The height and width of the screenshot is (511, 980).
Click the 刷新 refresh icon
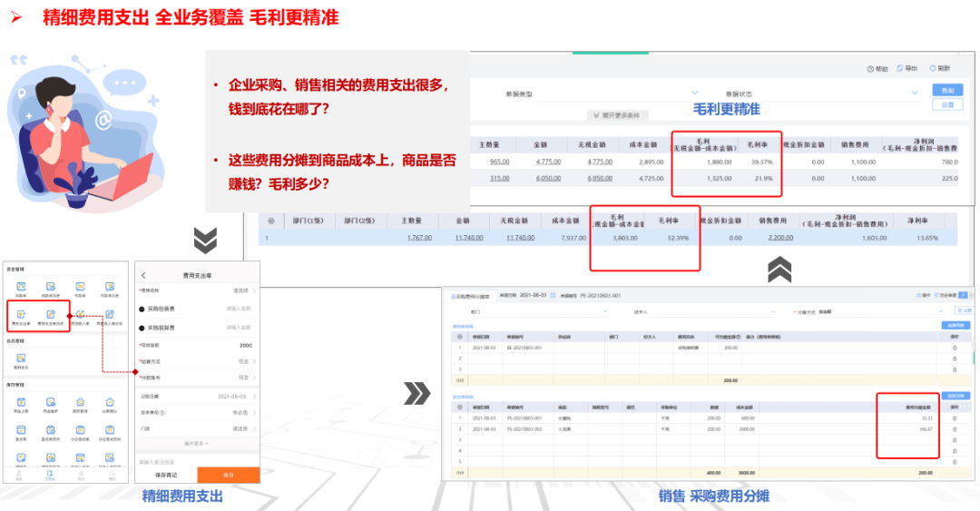tap(931, 69)
